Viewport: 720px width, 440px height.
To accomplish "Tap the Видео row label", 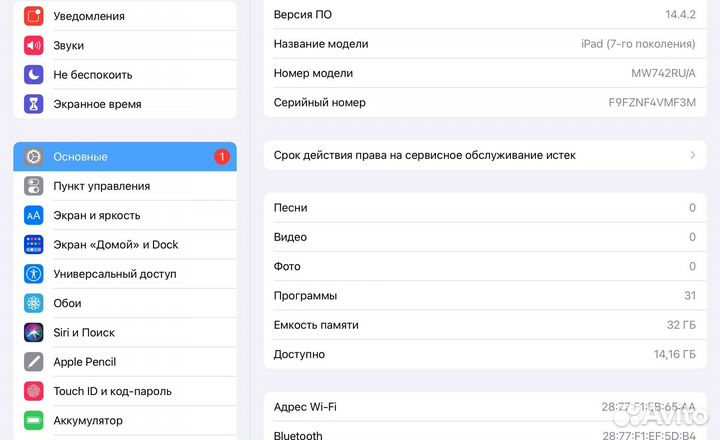I will pyautogui.click(x=290, y=237).
